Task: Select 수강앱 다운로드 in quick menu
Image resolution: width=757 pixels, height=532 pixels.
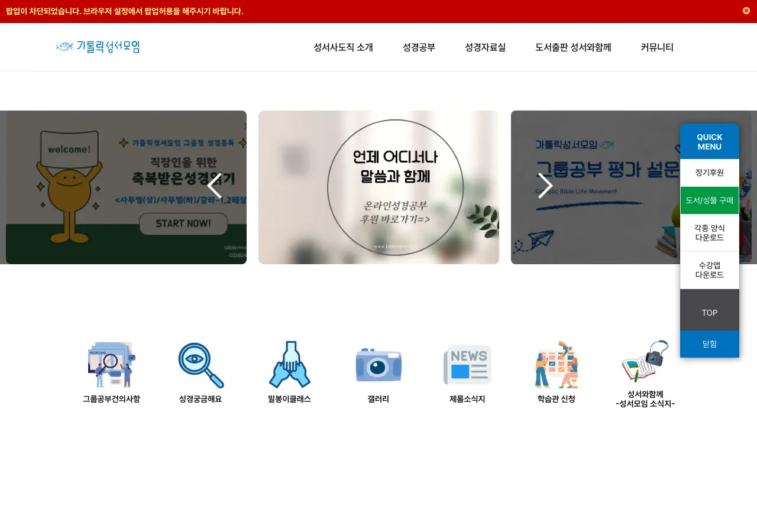Action: (x=709, y=270)
